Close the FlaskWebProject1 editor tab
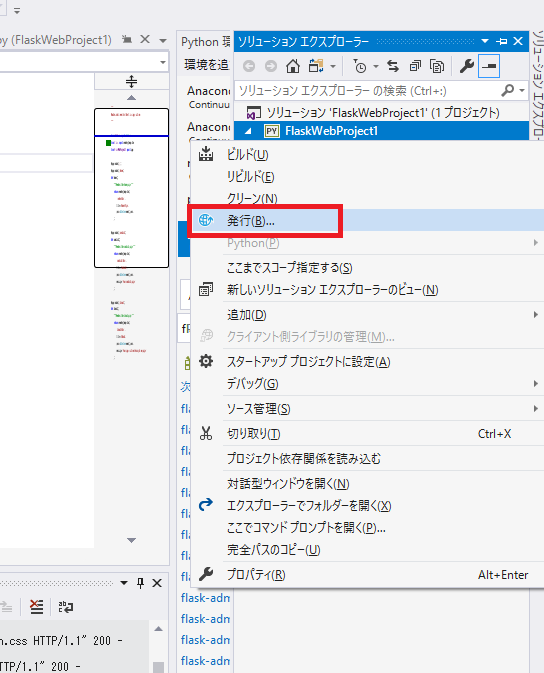 145,39
